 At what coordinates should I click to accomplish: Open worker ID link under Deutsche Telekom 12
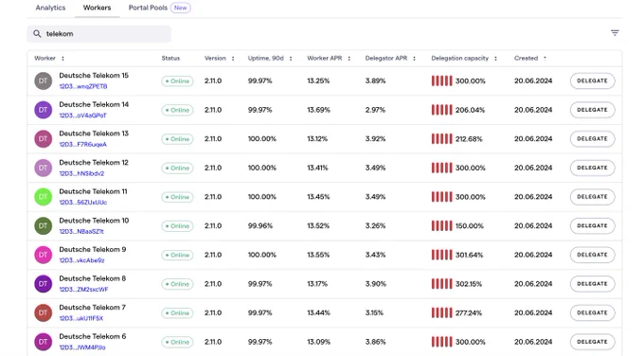click(81, 173)
